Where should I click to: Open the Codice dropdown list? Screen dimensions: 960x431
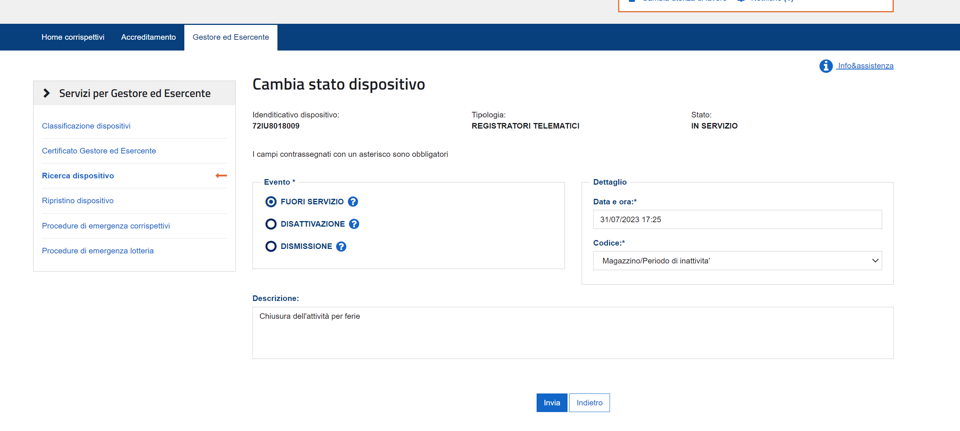click(737, 261)
